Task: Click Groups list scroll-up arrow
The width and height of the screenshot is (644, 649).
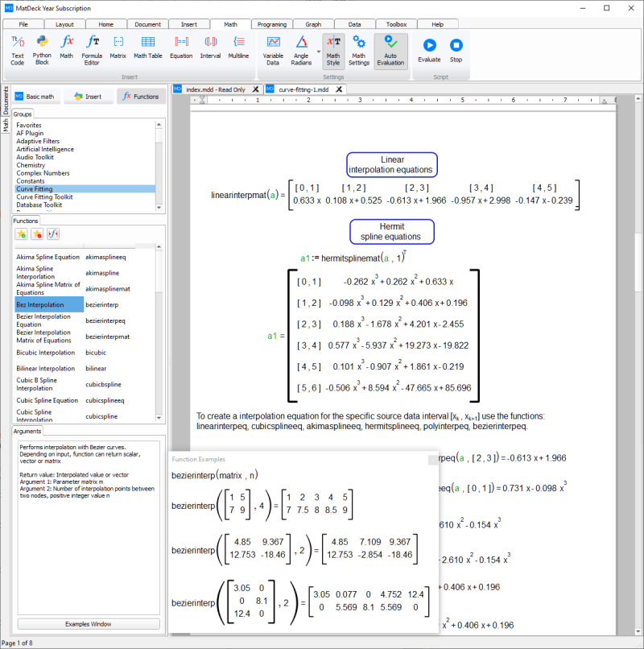Action: pyautogui.click(x=159, y=125)
